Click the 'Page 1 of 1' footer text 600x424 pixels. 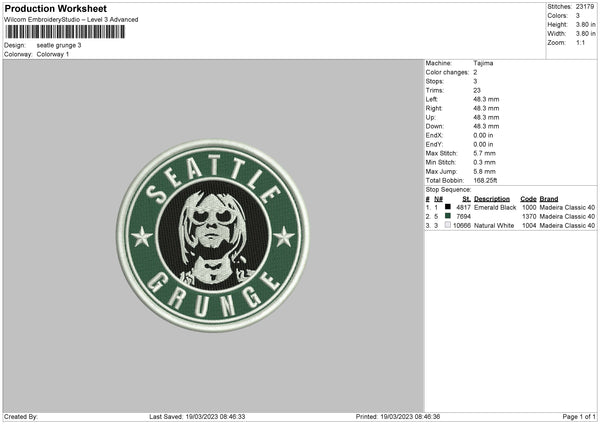click(x=579, y=416)
